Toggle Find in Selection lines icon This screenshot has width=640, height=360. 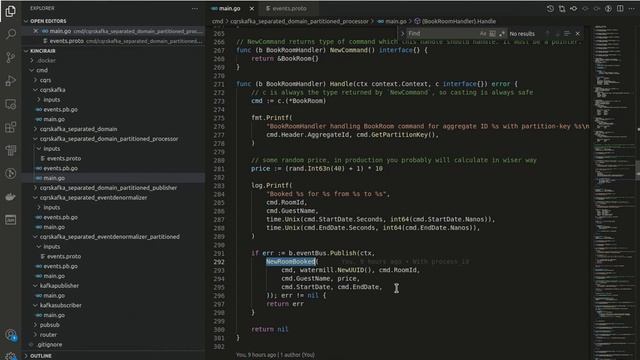pyautogui.click(x=567, y=33)
